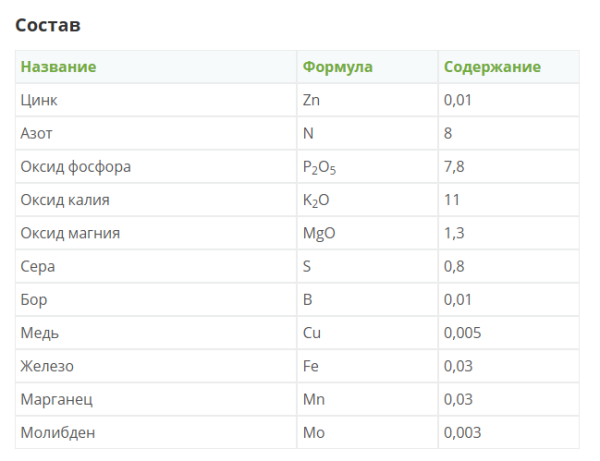Click the "Содержание" column header

[x=491, y=67]
